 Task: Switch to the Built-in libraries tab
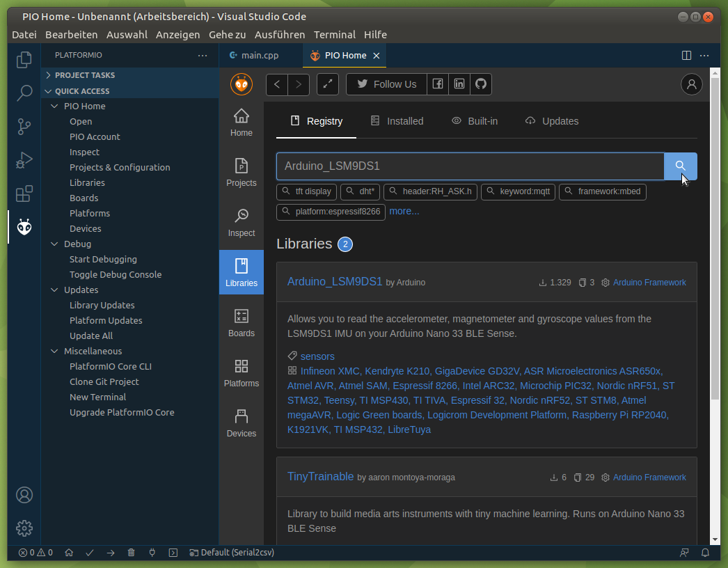tap(475, 121)
